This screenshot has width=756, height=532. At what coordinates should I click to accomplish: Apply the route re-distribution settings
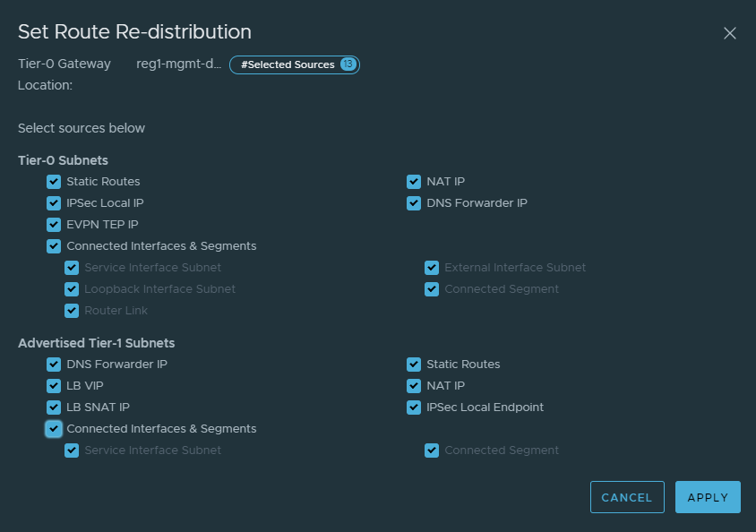click(x=708, y=497)
